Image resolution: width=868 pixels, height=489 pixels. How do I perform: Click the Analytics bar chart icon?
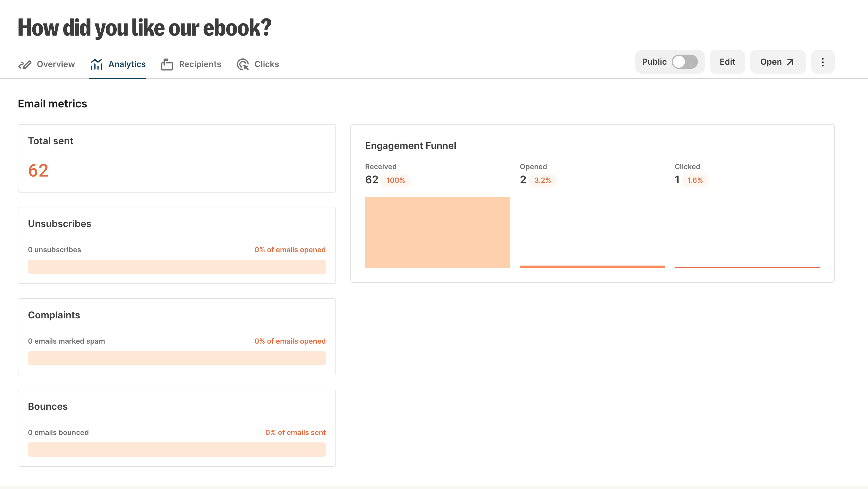point(96,64)
